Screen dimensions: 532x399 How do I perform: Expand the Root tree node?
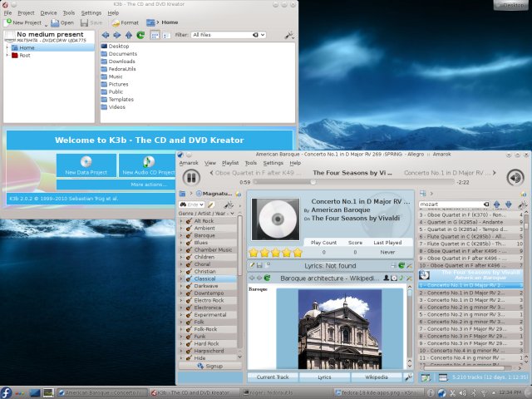click(x=7, y=55)
